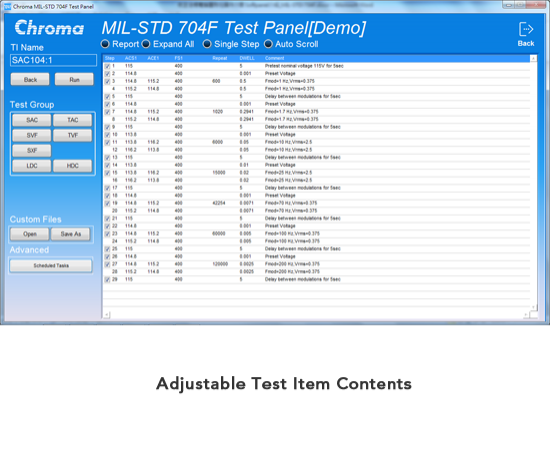
Task: Open a custom file
Action: tap(30, 234)
